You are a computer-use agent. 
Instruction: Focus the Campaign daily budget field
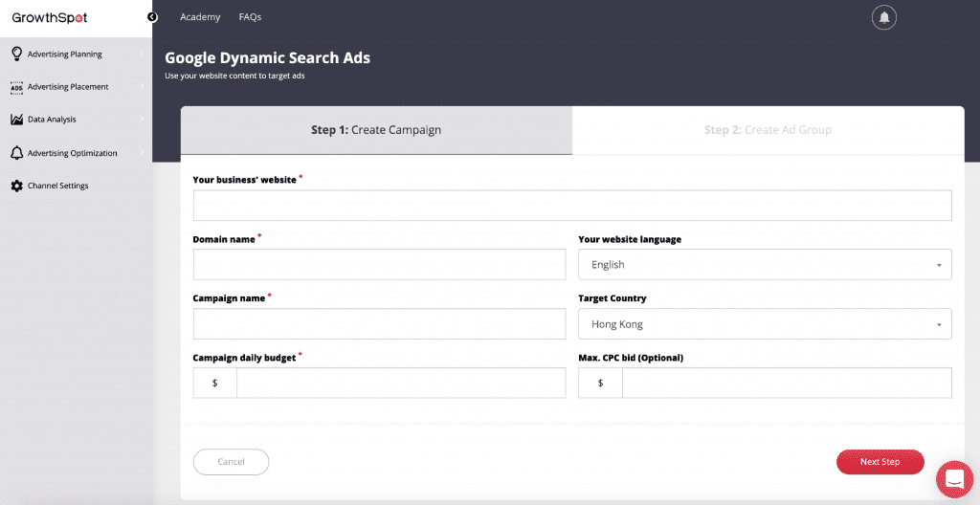[x=401, y=383]
